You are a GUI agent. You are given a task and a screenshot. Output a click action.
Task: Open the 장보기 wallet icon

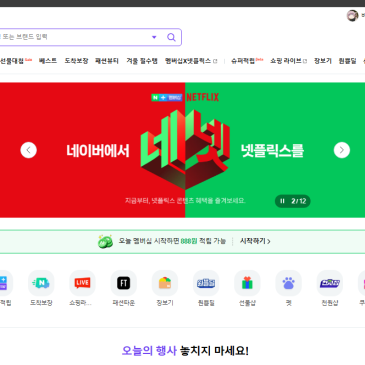165,283
